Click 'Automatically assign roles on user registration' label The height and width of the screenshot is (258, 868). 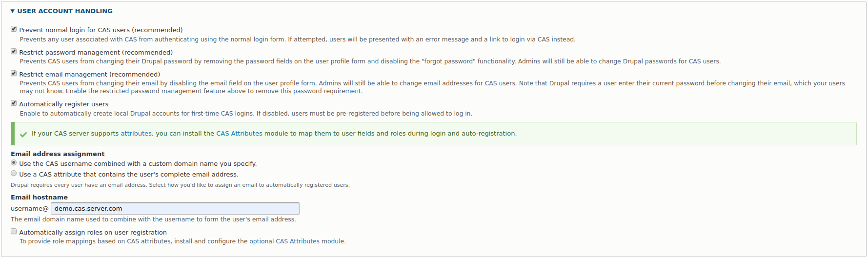93,233
